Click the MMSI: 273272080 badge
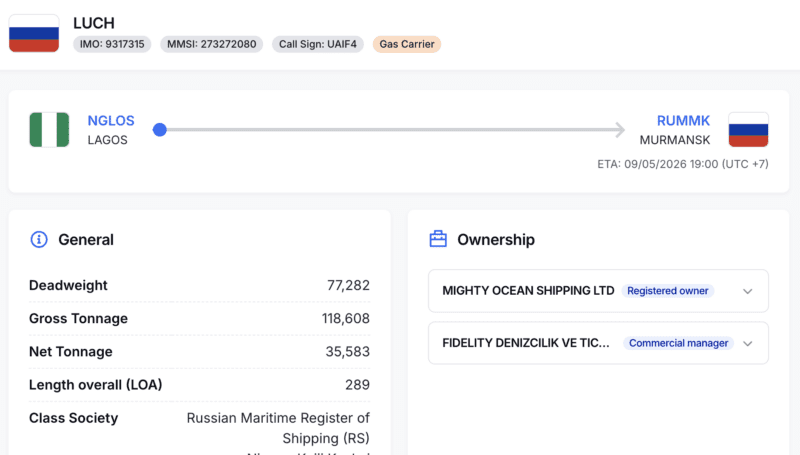Image resolution: width=800 pixels, height=455 pixels. point(211,44)
